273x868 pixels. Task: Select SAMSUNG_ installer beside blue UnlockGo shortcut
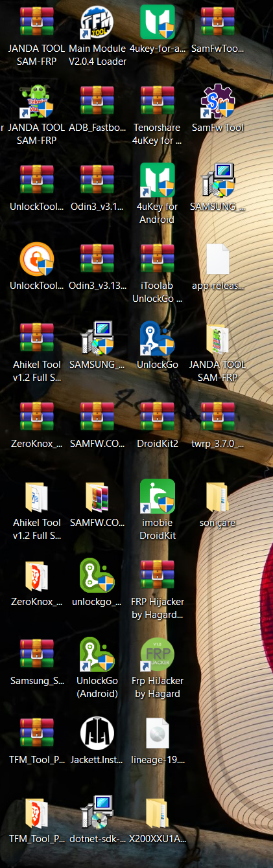click(97, 338)
